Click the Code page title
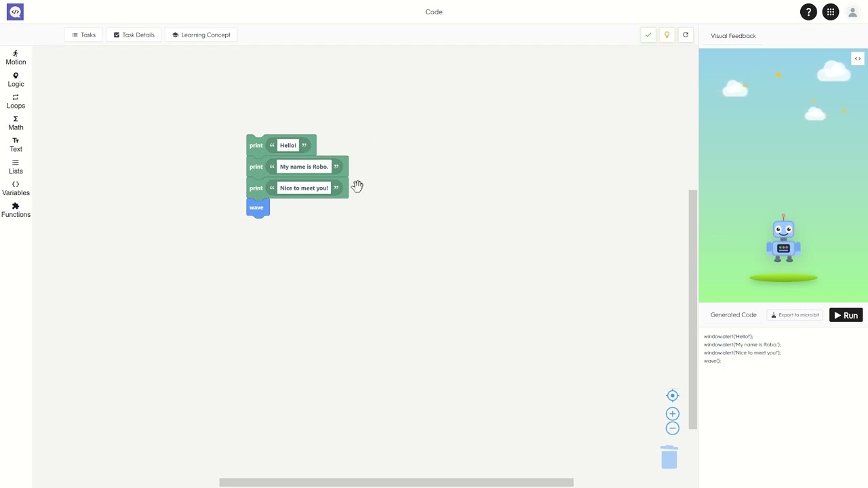 pos(434,12)
